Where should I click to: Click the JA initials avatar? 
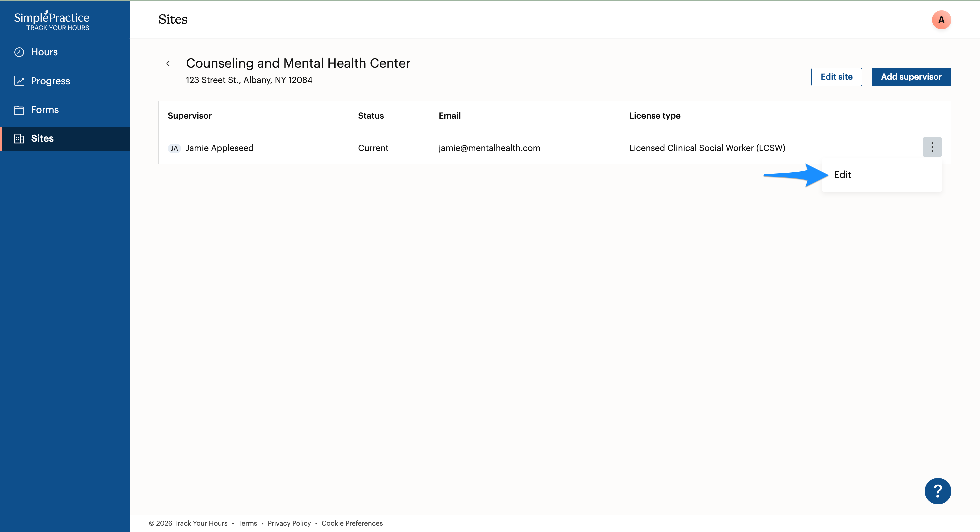tap(174, 148)
